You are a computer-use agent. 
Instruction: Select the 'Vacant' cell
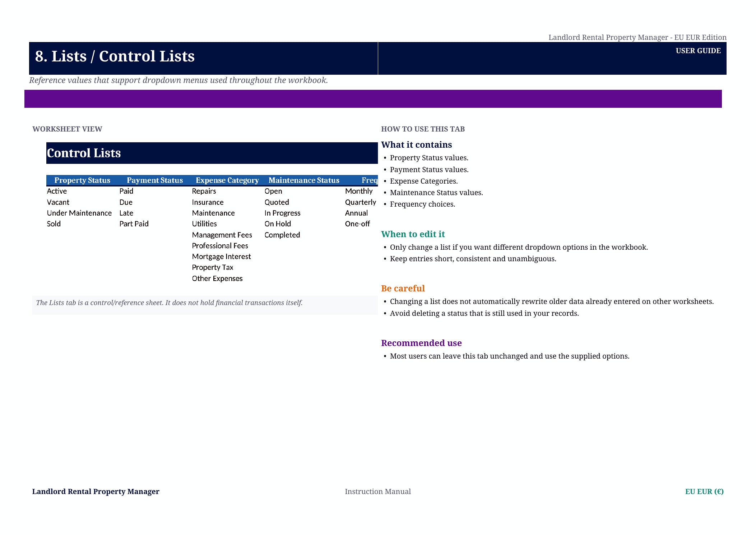(58, 202)
